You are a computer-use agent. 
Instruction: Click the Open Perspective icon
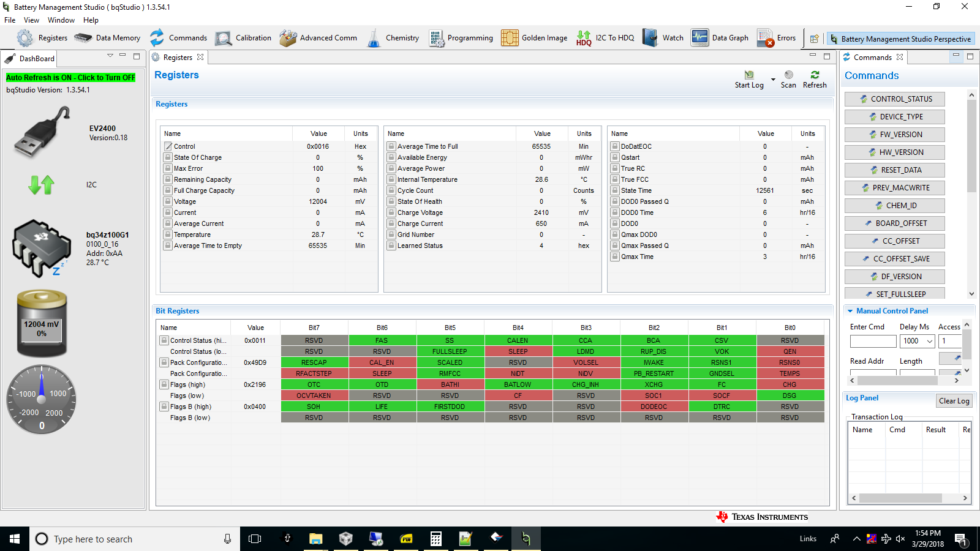[x=814, y=39]
